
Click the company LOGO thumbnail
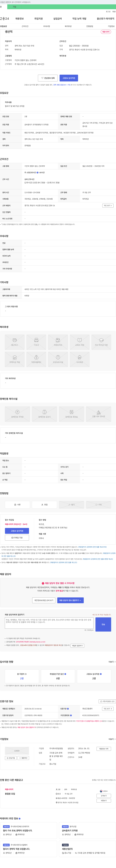point(17,751)
